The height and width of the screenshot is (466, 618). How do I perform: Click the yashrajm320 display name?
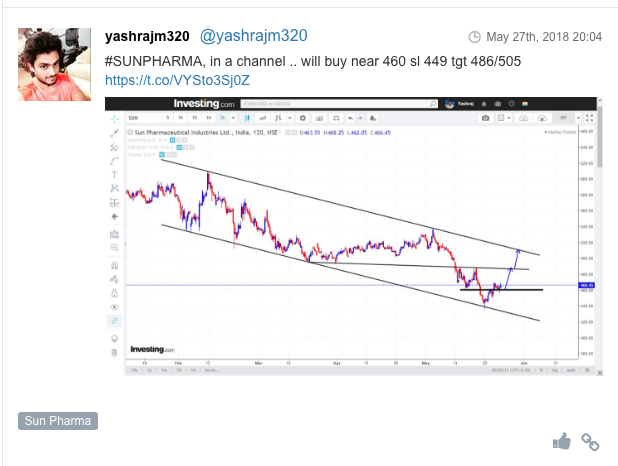point(147,36)
